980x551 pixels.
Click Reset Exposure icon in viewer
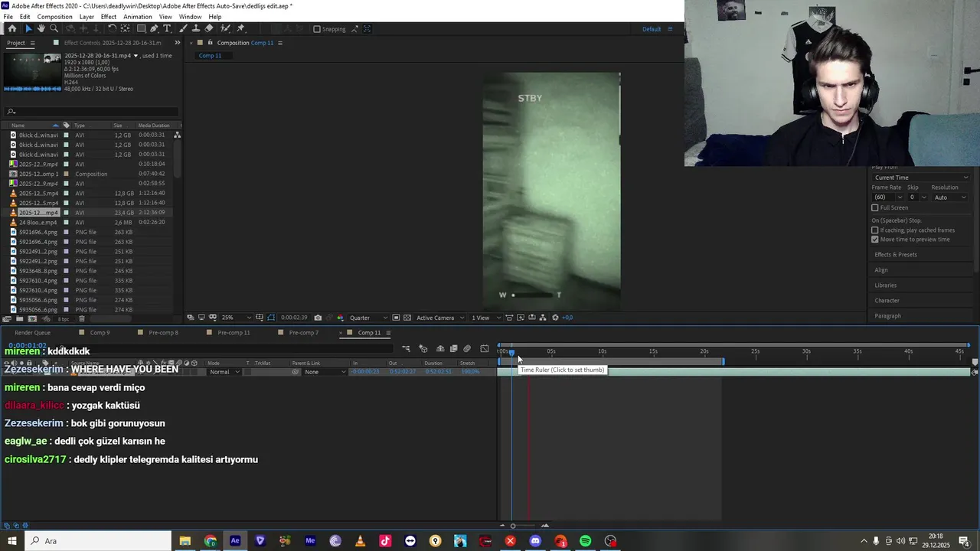555,318
